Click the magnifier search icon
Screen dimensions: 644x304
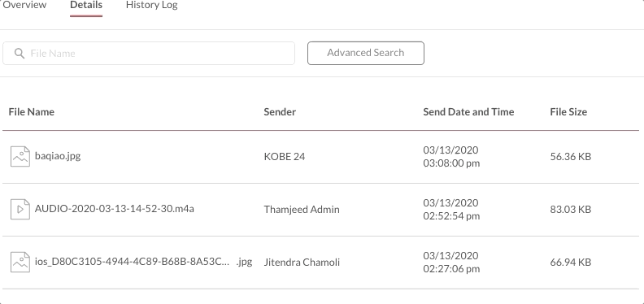point(20,54)
